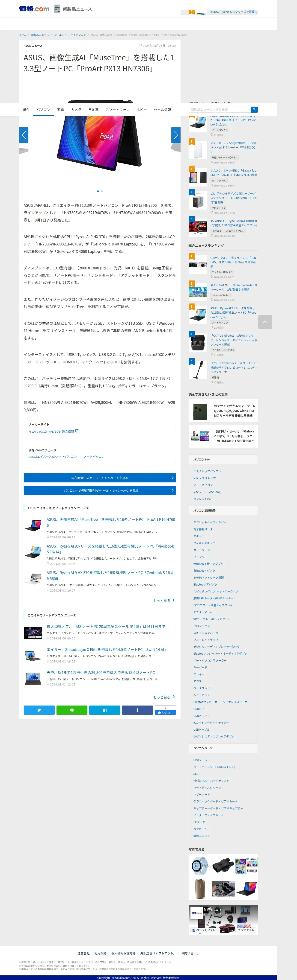Open the MSI 20周年記念セール article
Image resolution: width=297 pixels, height=980 pixels.
(x=106, y=626)
